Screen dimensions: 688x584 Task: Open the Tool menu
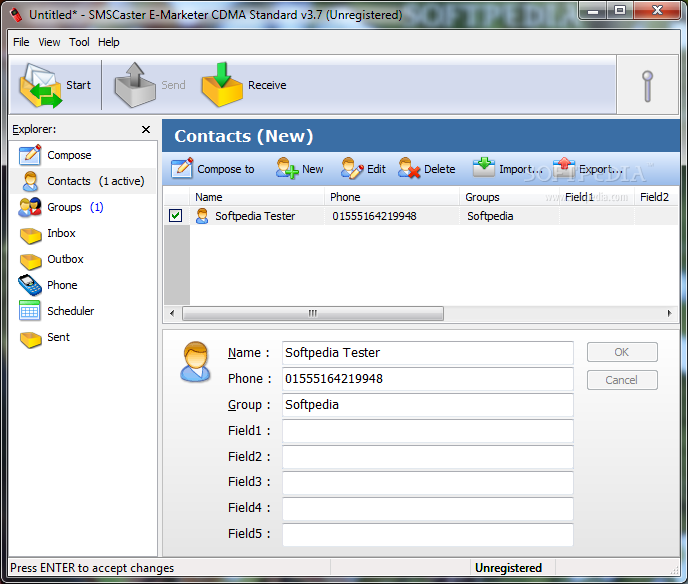tap(79, 42)
